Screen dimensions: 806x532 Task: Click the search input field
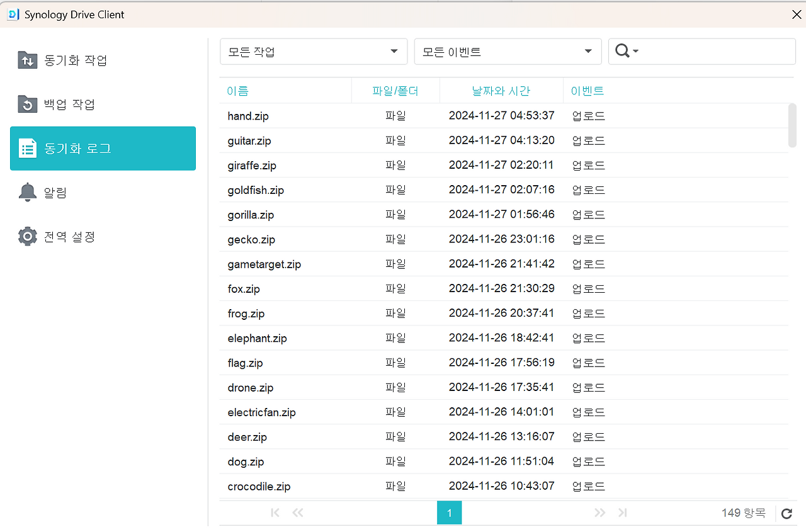(x=702, y=52)
